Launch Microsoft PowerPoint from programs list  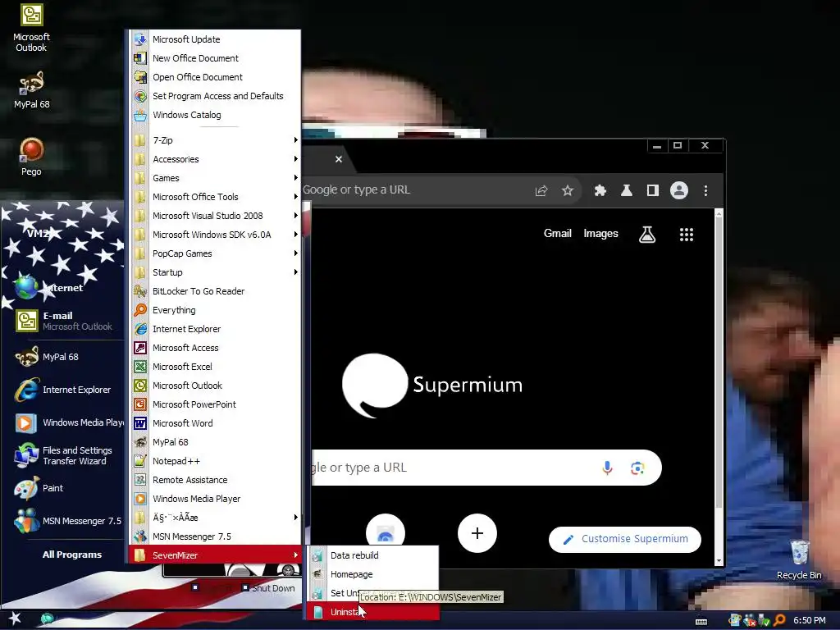click(215, 404)
